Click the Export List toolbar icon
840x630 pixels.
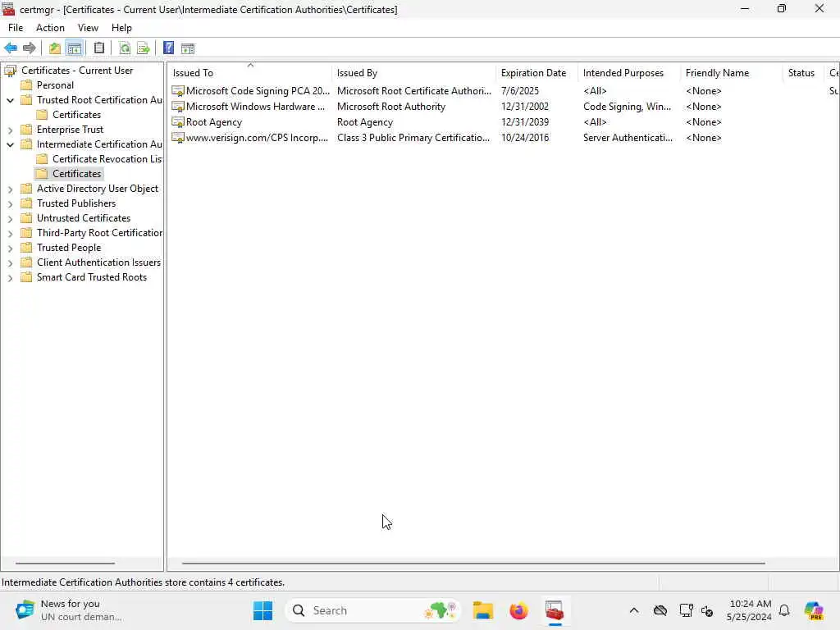pos(143,48)
